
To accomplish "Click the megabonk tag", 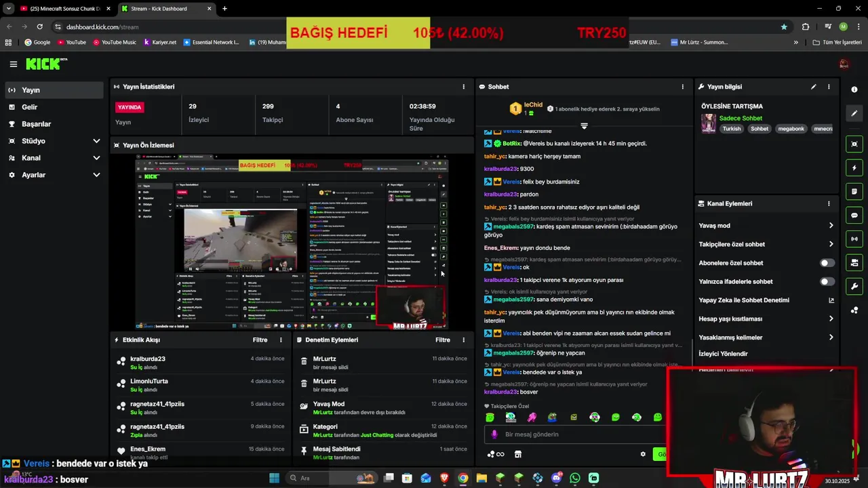I will 791,129.
